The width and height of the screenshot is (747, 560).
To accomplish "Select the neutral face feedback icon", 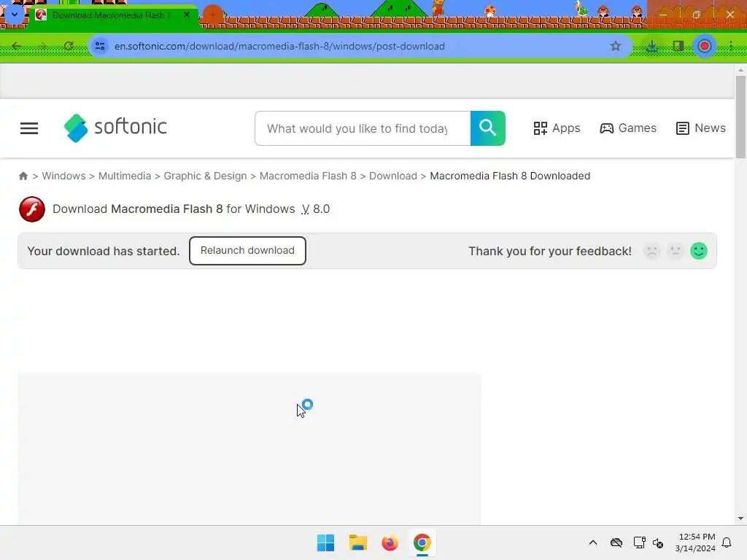I will tap(675, 251).
